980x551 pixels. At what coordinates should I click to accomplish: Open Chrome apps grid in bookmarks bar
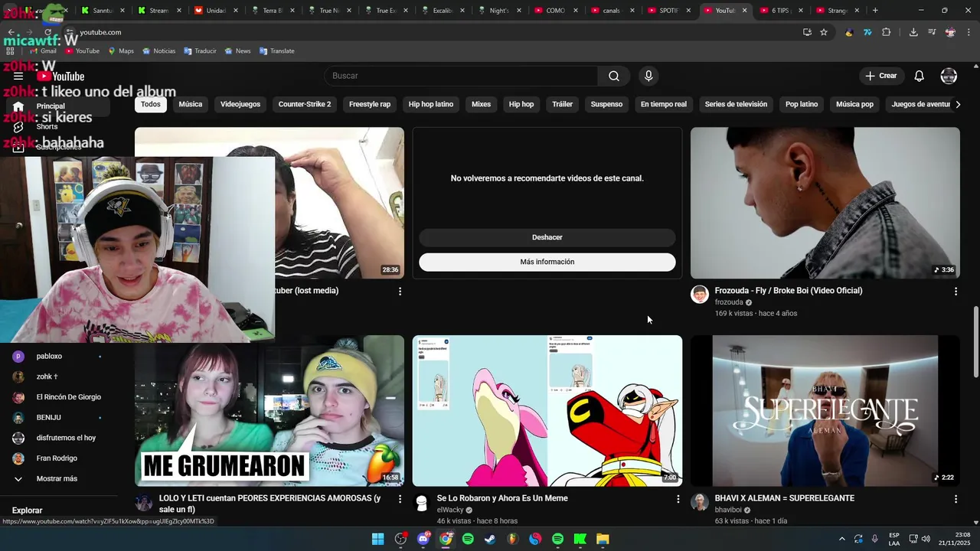click(x=10, y=51)
